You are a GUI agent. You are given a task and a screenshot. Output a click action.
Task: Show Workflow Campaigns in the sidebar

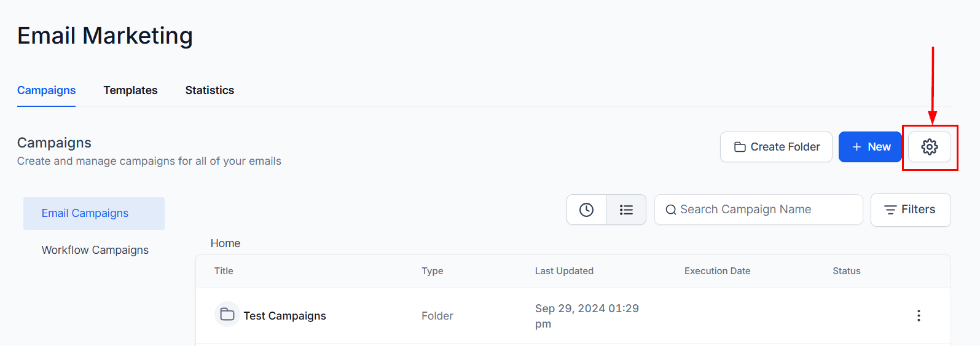(95, 250)
